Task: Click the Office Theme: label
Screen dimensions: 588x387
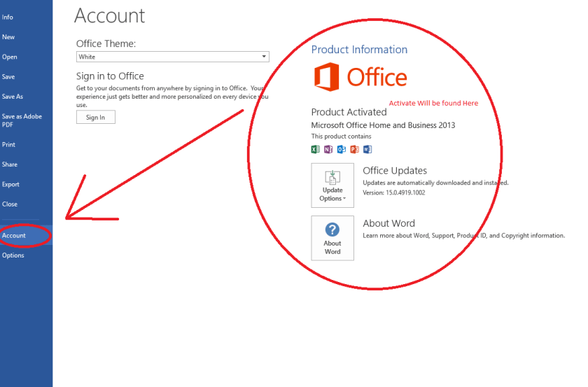Action: click(106, 44)
